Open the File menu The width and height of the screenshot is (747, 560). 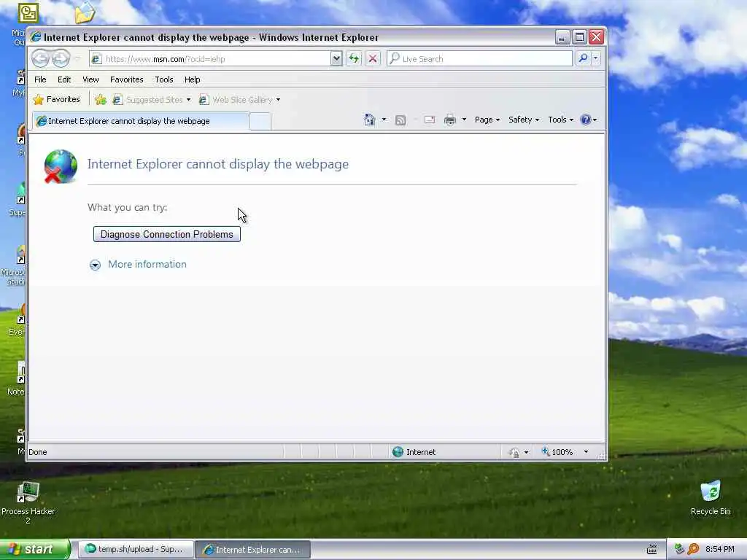click(40, 79)
